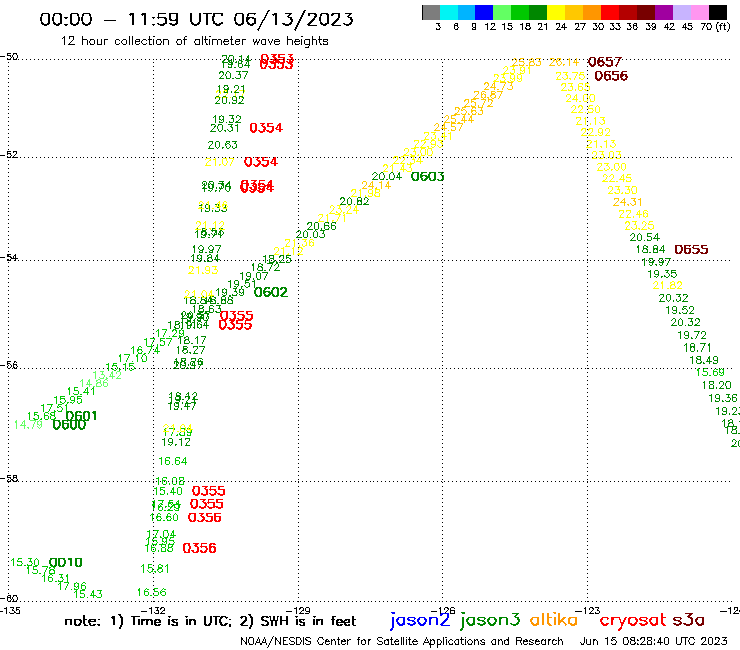This screenshot has height=650, width=740.
Task: Click the s3a time marker '0657'
Action: pos(605,62)
